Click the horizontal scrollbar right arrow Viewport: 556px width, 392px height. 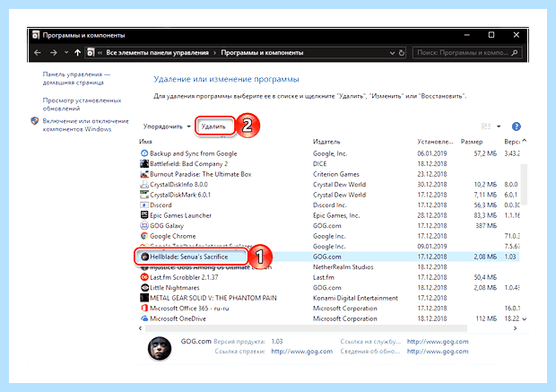pos(516,328)
